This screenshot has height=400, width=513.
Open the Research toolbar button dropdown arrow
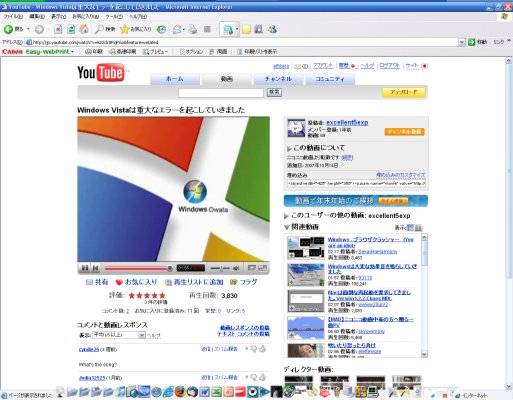[237, 29]
